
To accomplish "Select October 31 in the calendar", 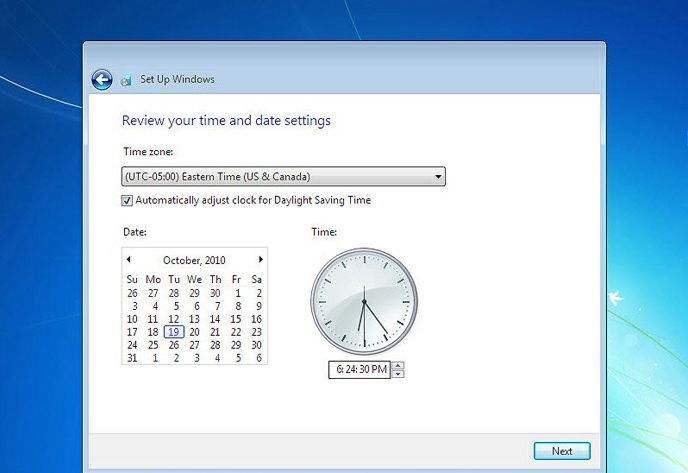I will coord(132,358).
